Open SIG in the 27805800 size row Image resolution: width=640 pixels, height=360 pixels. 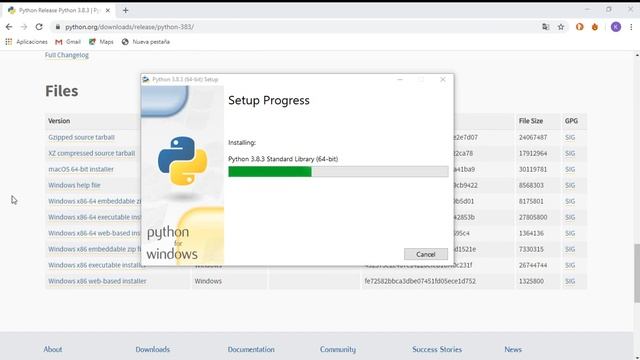570,217
